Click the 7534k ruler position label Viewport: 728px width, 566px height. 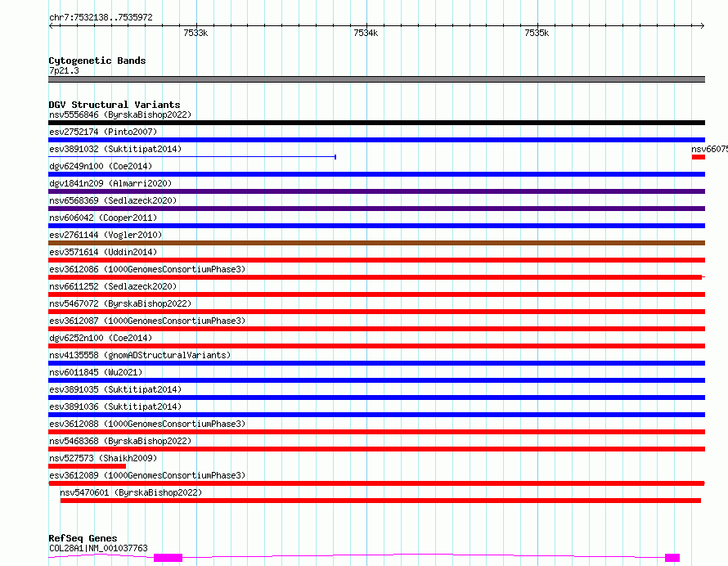(366, 33)
